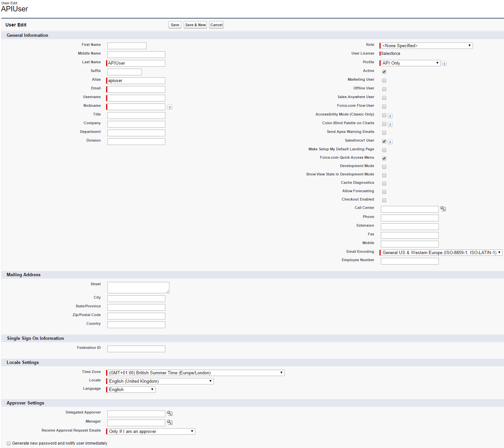Image resolution: width=504 pixels, height=448 pixels.
Task: Show info for Accessibility Mode option
Action: pos(390,116)
